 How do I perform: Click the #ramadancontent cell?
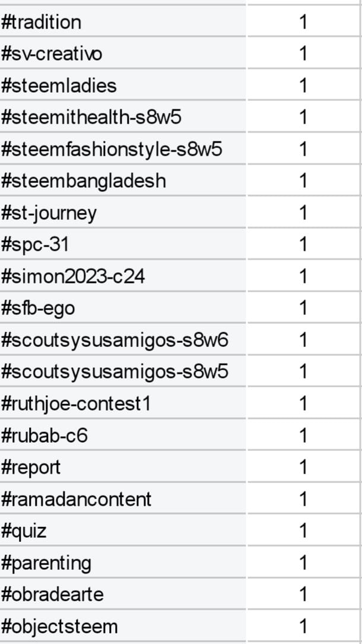tap(123, 498)
